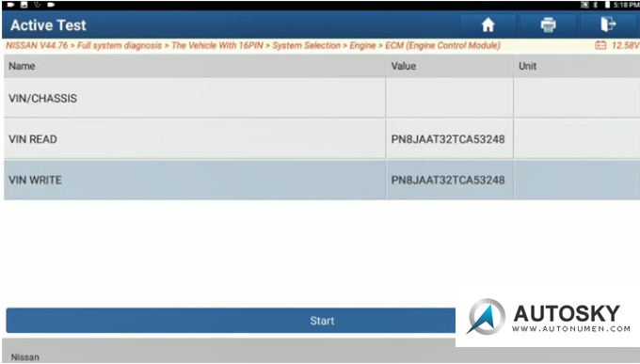Tap the battery voltage indicator icon

coord(600,45)
